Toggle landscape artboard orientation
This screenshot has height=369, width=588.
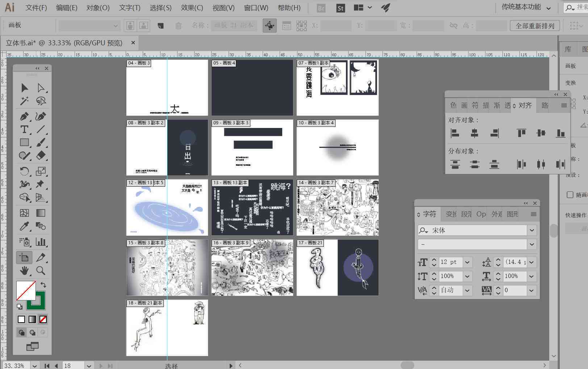click(x=144, y=25)
